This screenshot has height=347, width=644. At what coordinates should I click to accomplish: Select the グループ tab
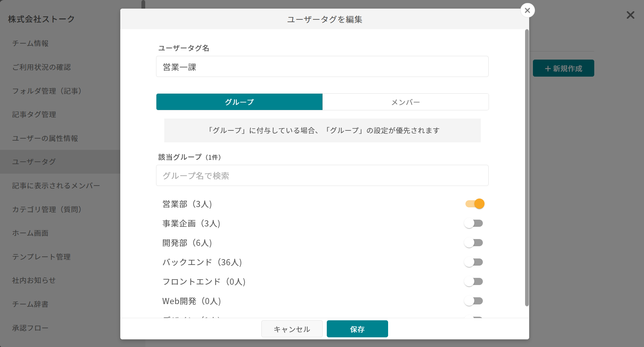point(239,102)
